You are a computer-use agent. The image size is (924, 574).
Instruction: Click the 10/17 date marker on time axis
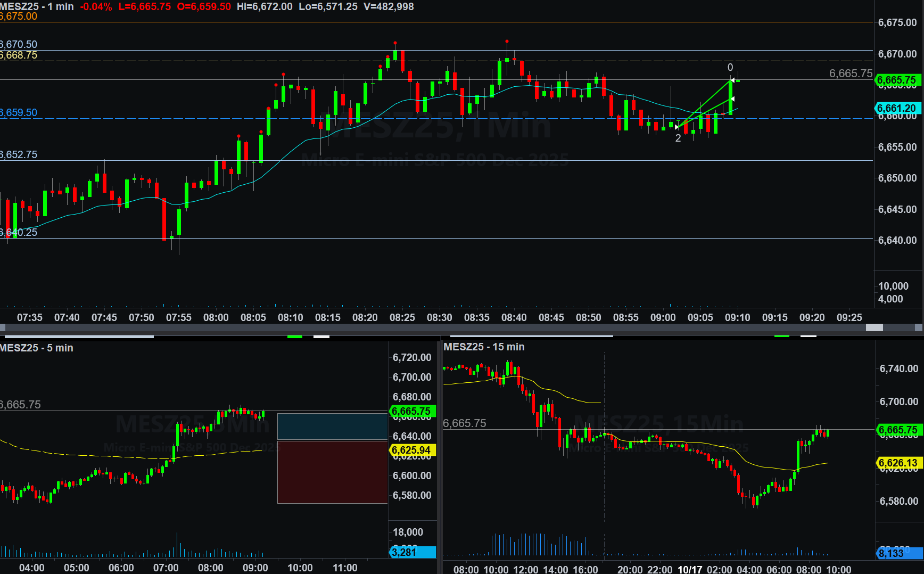(x=690, y=569)
